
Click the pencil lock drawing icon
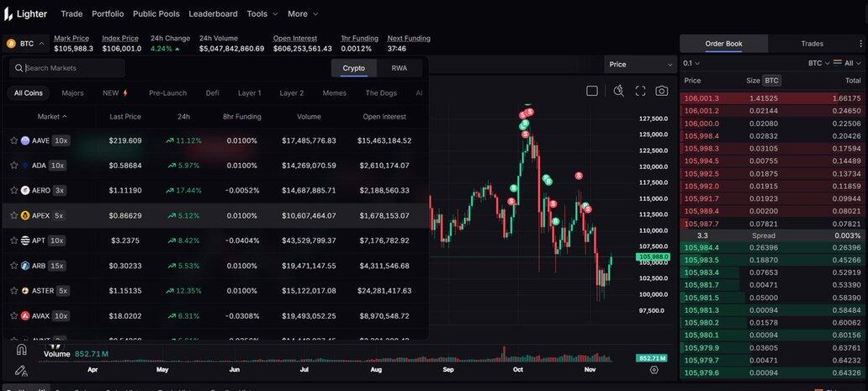21,371
